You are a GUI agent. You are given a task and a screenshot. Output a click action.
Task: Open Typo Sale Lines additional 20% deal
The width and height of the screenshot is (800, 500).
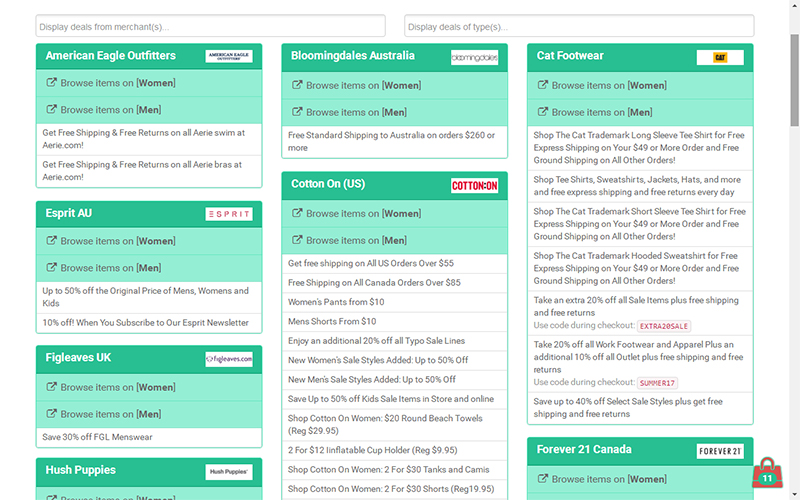(x=394, y=341)
